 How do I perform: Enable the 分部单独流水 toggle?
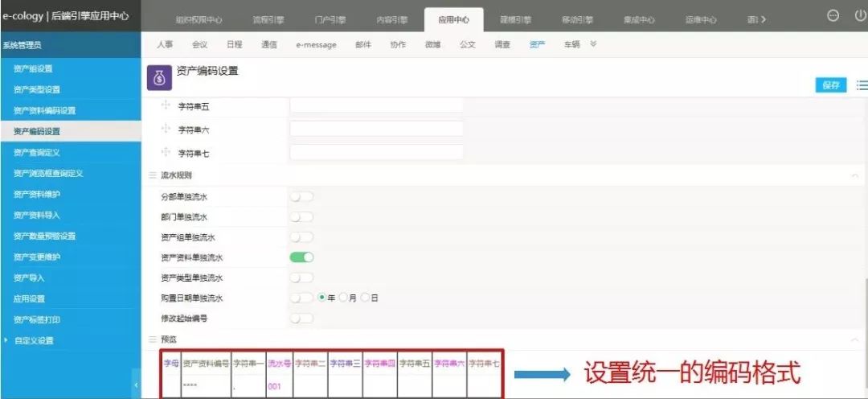[x=301, y=196]
